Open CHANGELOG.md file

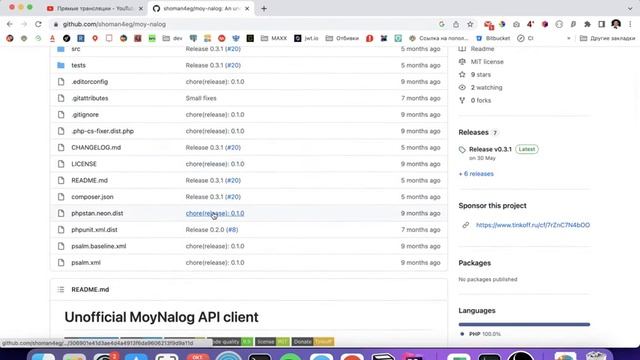click(96, 147)
